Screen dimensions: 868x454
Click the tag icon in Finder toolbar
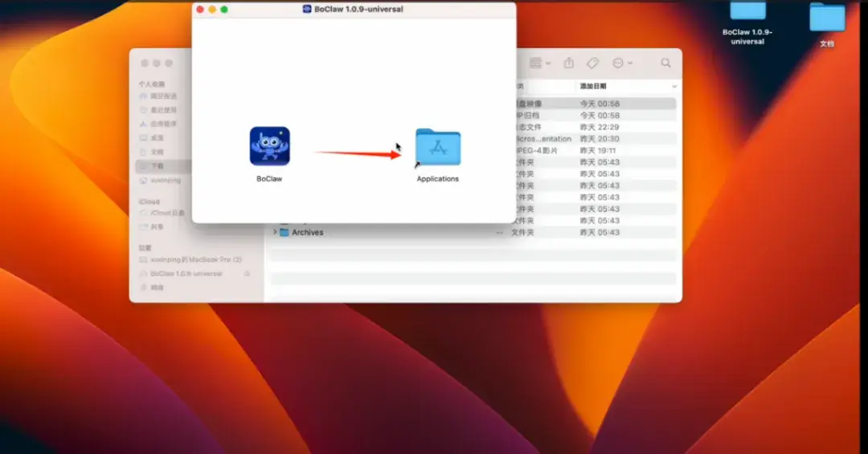pos(592,63)
